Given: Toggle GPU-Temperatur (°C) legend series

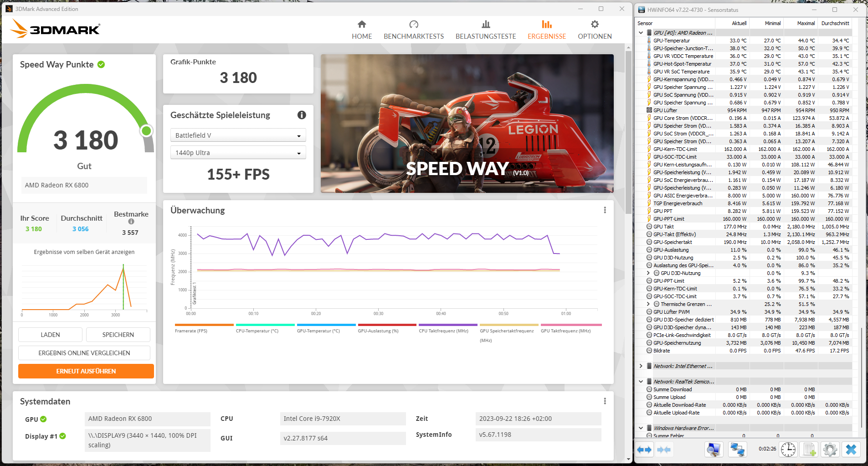Looking at the screenshot, I should 326,328.
